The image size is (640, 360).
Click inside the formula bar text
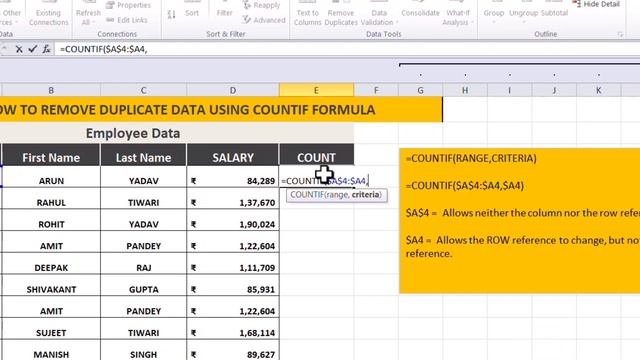tap(103, 49)
